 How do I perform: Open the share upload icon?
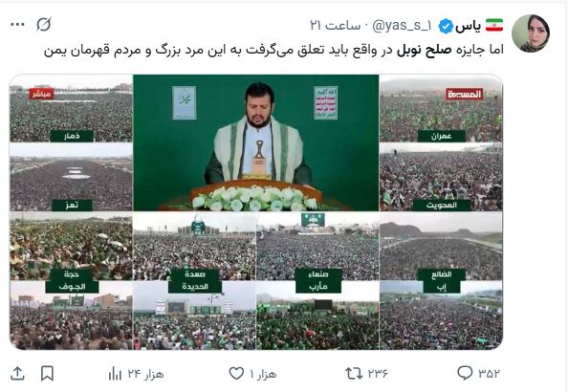(x=17, y=373)
